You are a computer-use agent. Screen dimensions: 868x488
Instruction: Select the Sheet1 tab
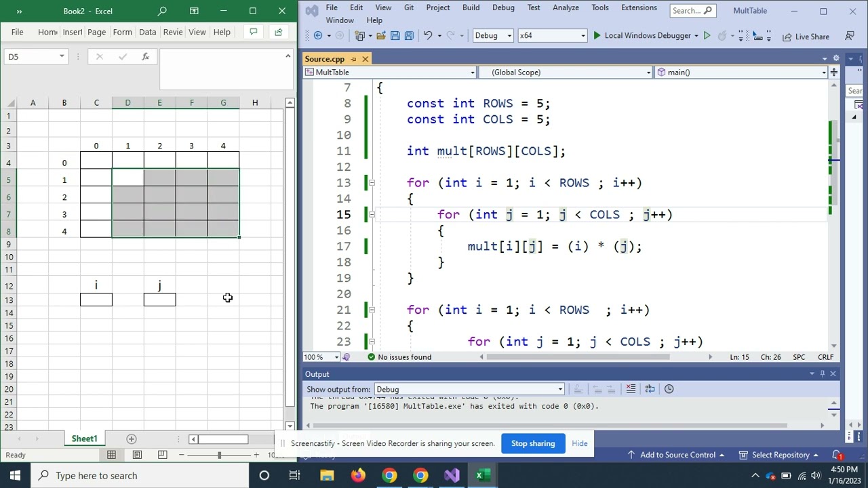click(85, 439)
